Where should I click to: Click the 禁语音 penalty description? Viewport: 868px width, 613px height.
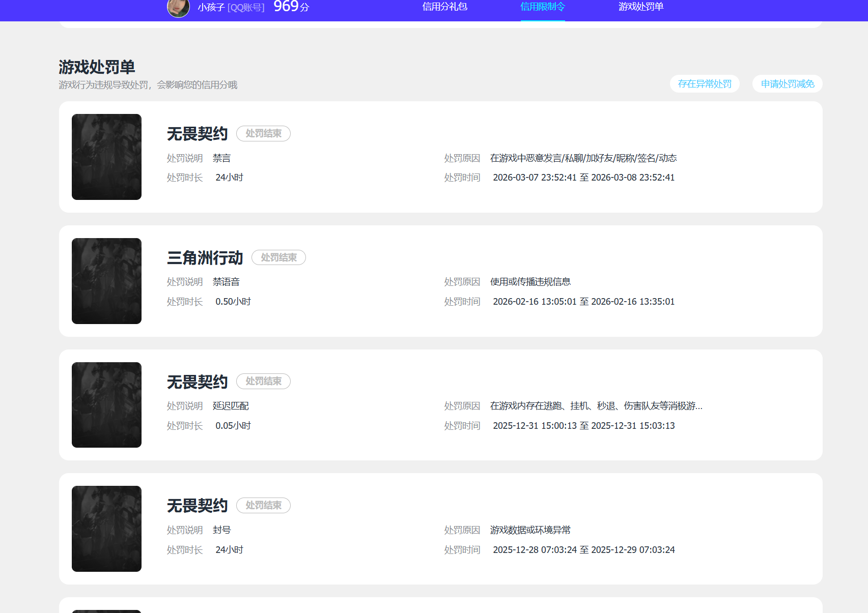226,282
